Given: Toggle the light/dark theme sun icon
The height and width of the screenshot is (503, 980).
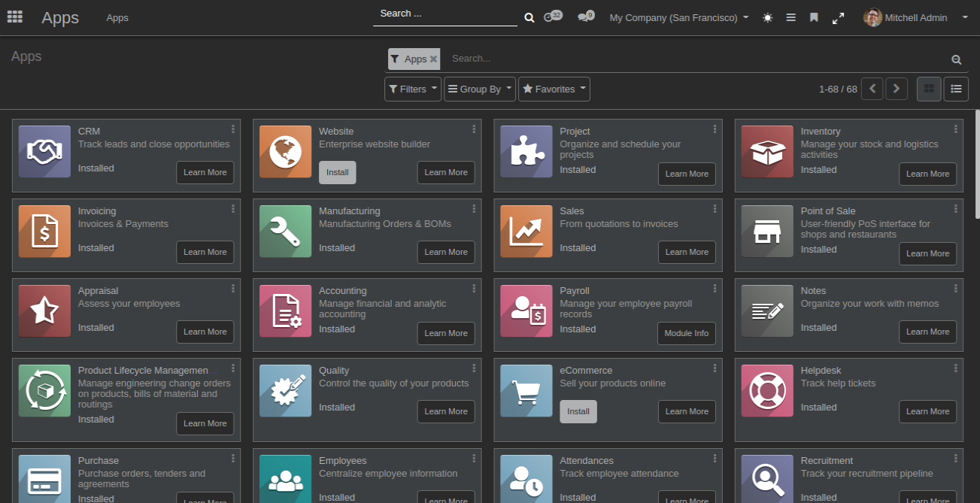Looking at the screenshot, I should pos(767,17).
